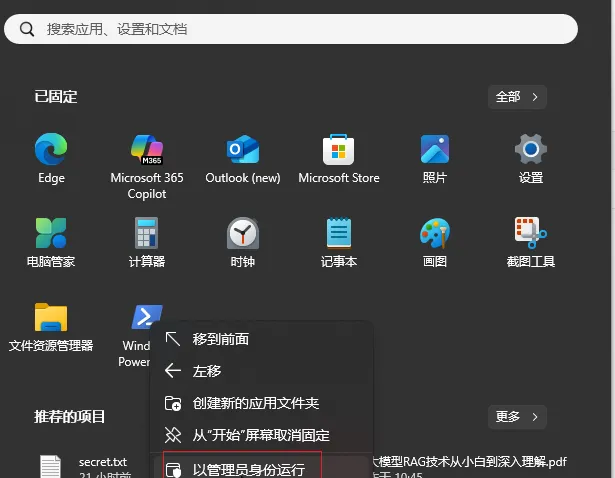Open the Edge browser app
The width and height of the screenshot is (615, 478).
[x=51, y=158]
